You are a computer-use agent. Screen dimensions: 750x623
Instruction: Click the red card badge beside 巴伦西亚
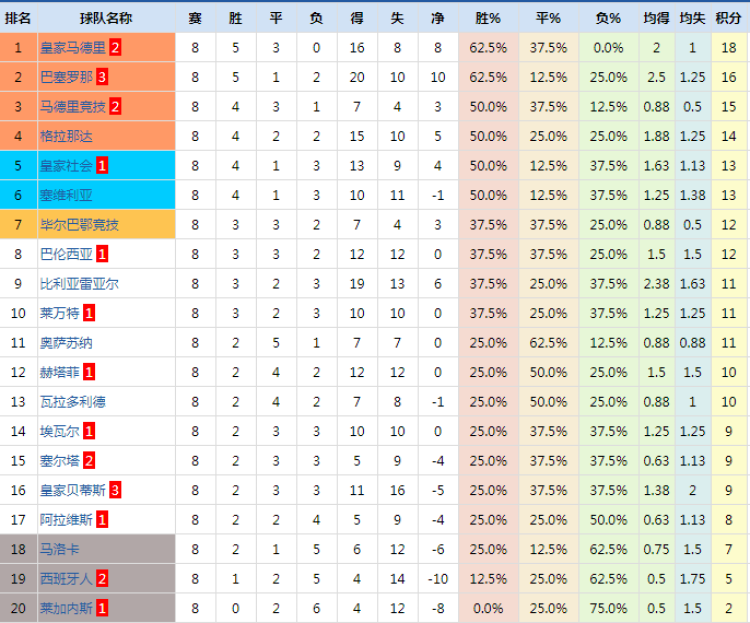pos(102,254)
